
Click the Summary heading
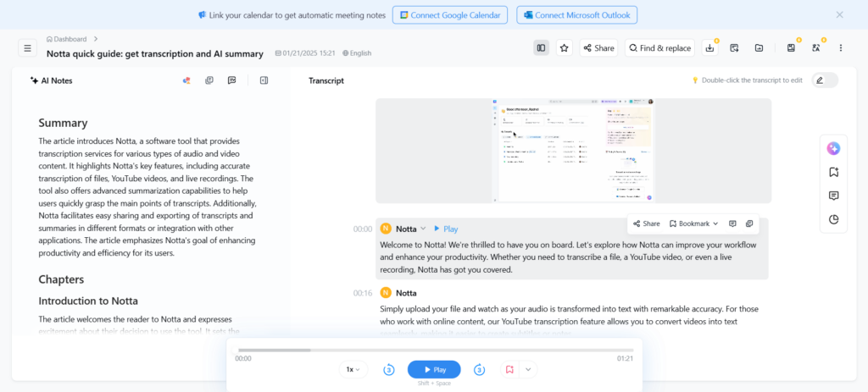click(63, 123)
